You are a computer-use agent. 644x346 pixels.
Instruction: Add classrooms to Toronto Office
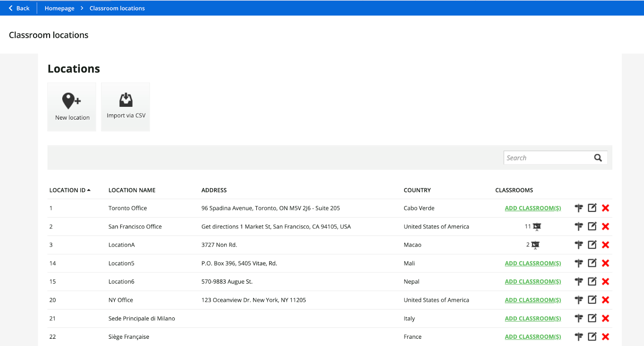pyautogui.click(x=533, y=208)
